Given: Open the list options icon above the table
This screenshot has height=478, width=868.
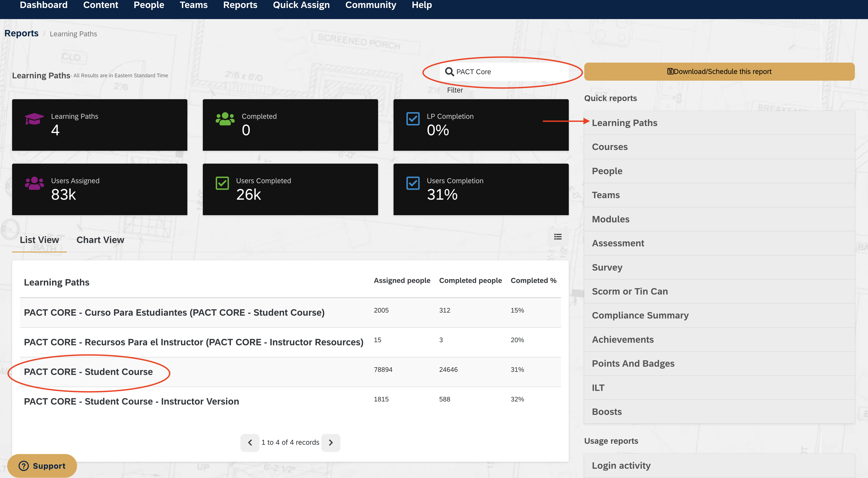Looking at the screenshot, I should click(x=558, y=237).
